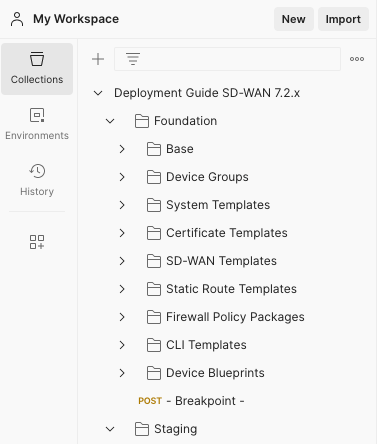Expand the Base folder chevron
The width and height of the screenshot is (377, 444).
click(122, 149)
